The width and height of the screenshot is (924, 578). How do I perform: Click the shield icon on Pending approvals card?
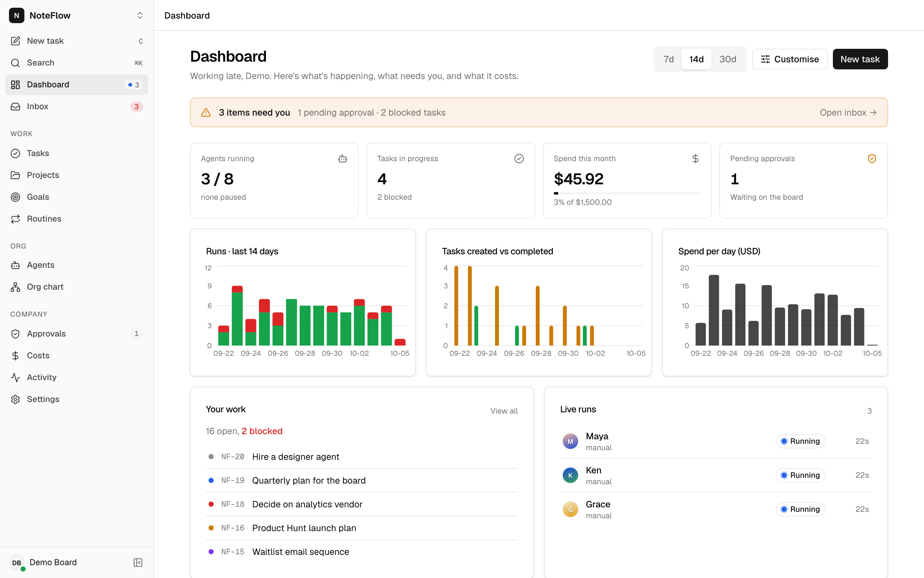coord(872,159)
